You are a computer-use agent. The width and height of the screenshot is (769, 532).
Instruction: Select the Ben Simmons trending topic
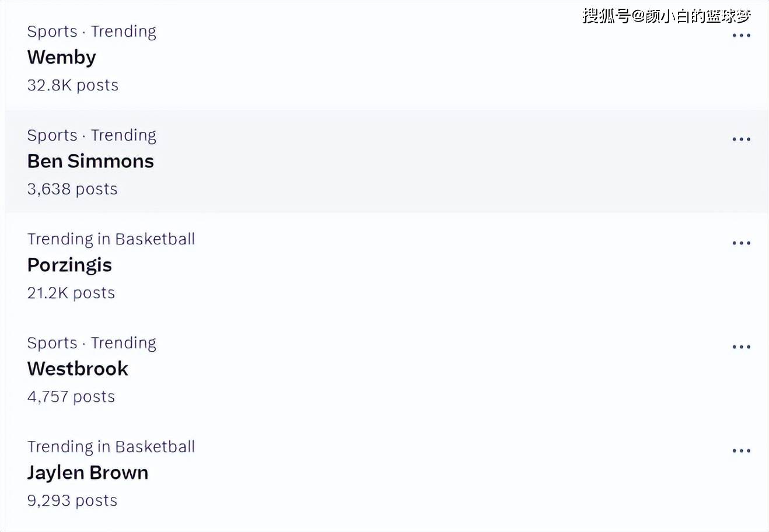[90, 161]
